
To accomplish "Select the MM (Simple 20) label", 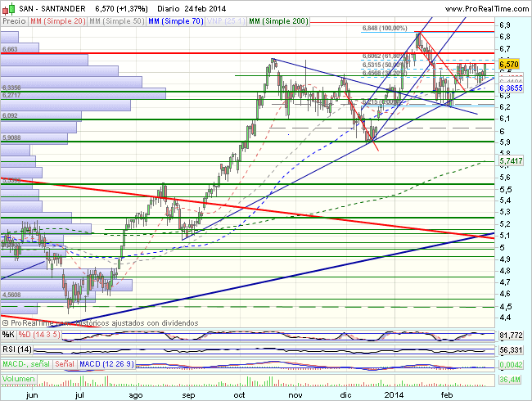I will coord(57,21).
